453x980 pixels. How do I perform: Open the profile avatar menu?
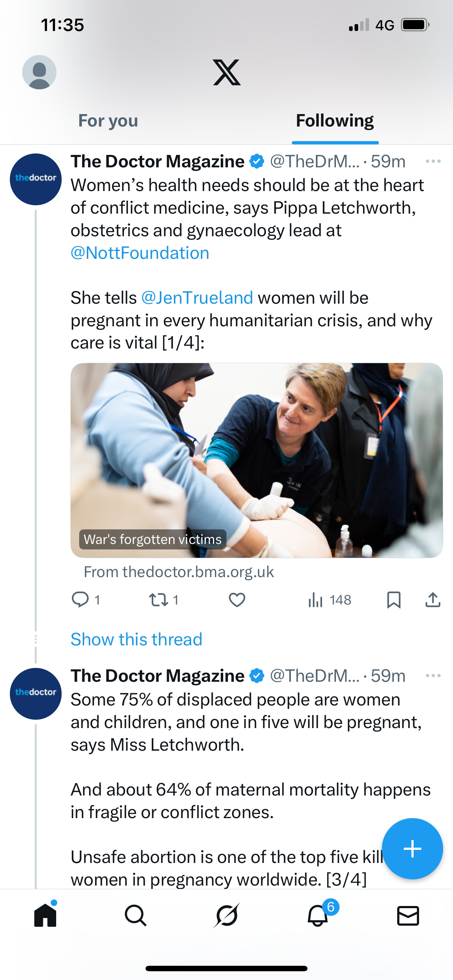point(39,72)
